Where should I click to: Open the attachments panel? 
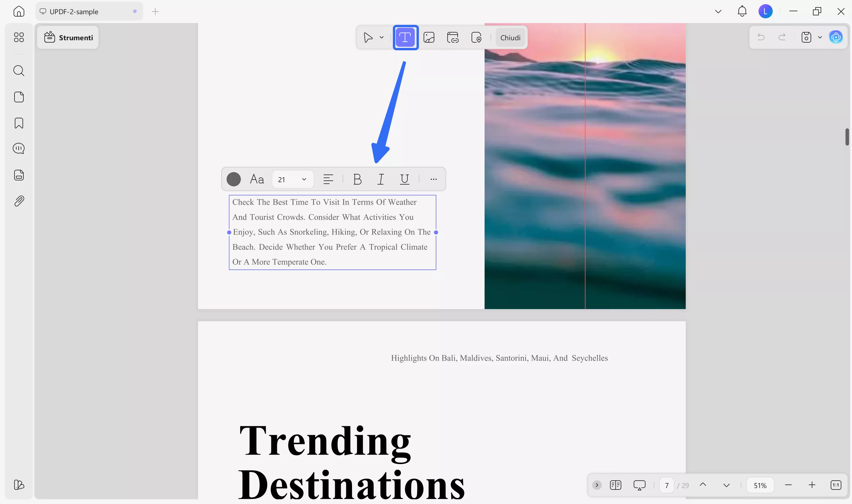click(x=19, y=201)
